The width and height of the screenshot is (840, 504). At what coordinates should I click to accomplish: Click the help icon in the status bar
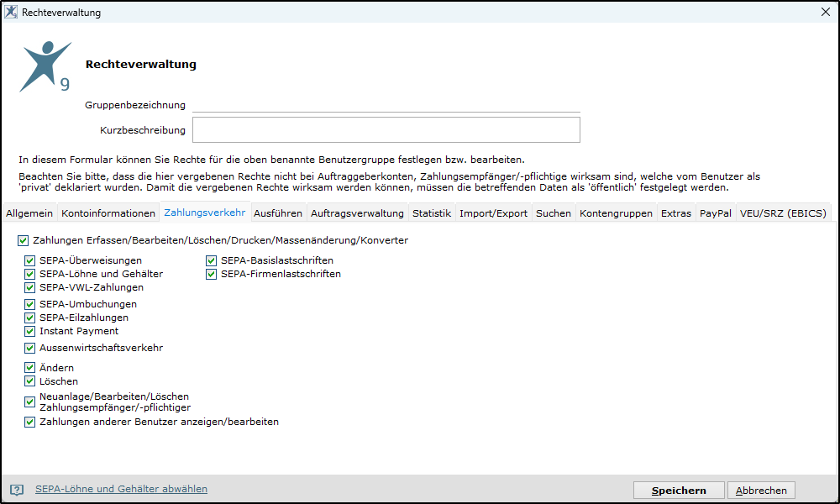coord(17,490)
